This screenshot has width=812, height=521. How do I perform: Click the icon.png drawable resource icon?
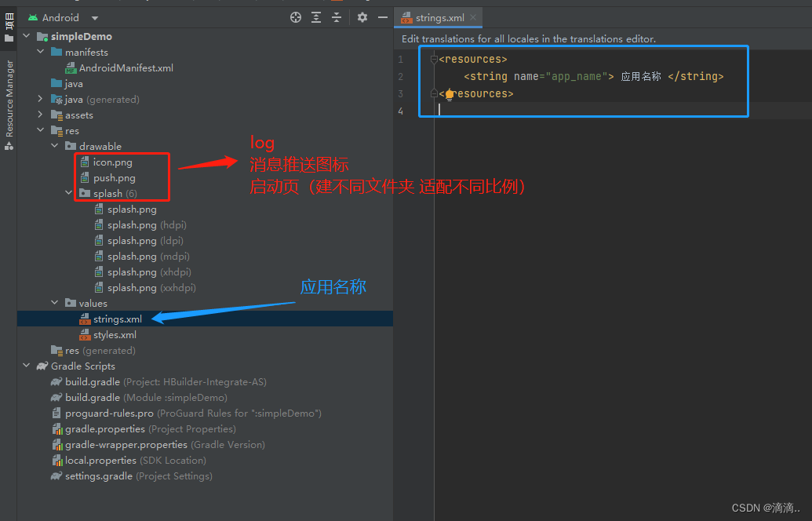click(85, 162)
